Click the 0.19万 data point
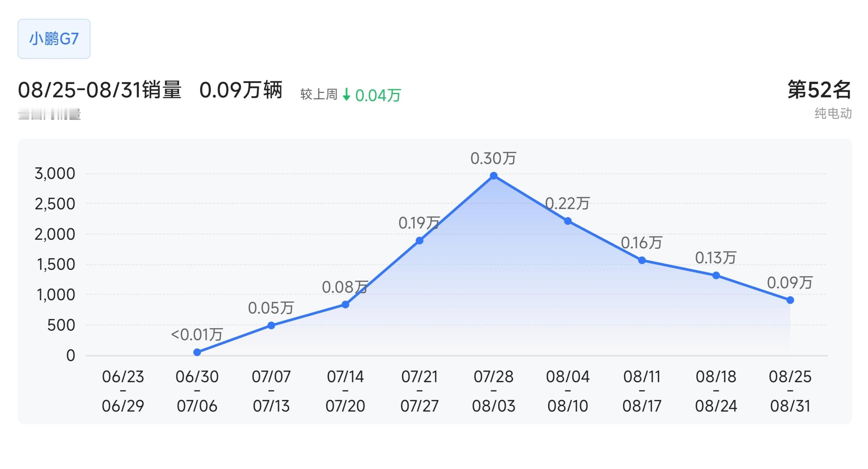 (420, 241)
